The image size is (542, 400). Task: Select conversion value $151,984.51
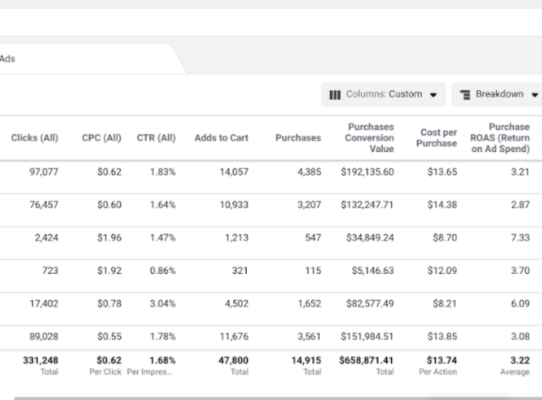(367, 336)
